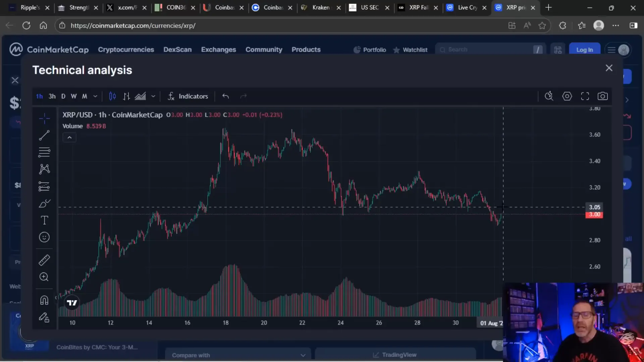Open the Indicators menu
The width and height of the screenshot is (644, 362).
click(x=188, y=97)
